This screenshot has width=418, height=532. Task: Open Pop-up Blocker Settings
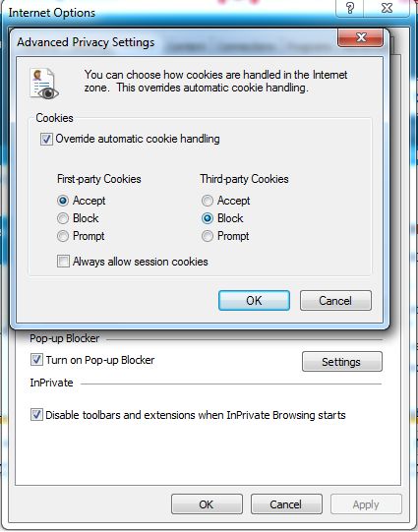342,362
